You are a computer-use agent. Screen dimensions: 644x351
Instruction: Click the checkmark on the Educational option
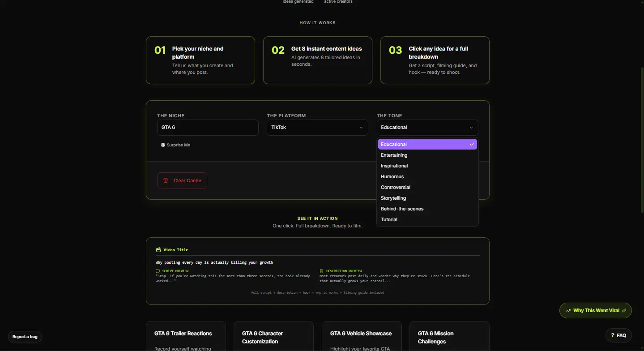point(472,144)
